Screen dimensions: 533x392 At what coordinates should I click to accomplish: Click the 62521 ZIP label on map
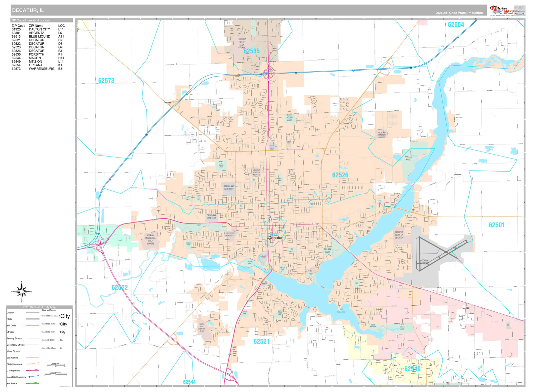[x=262, y=341]
